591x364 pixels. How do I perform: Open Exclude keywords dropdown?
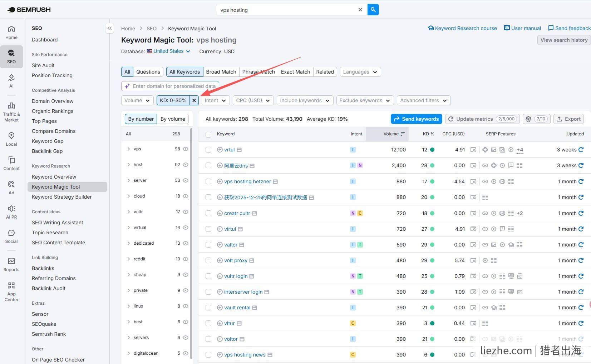365,100
